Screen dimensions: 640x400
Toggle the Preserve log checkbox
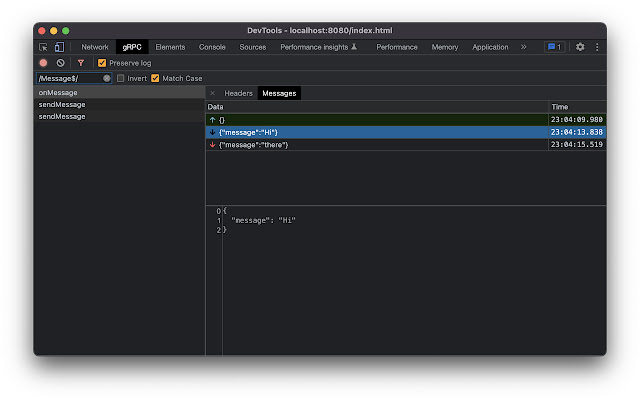coord(102,63)
